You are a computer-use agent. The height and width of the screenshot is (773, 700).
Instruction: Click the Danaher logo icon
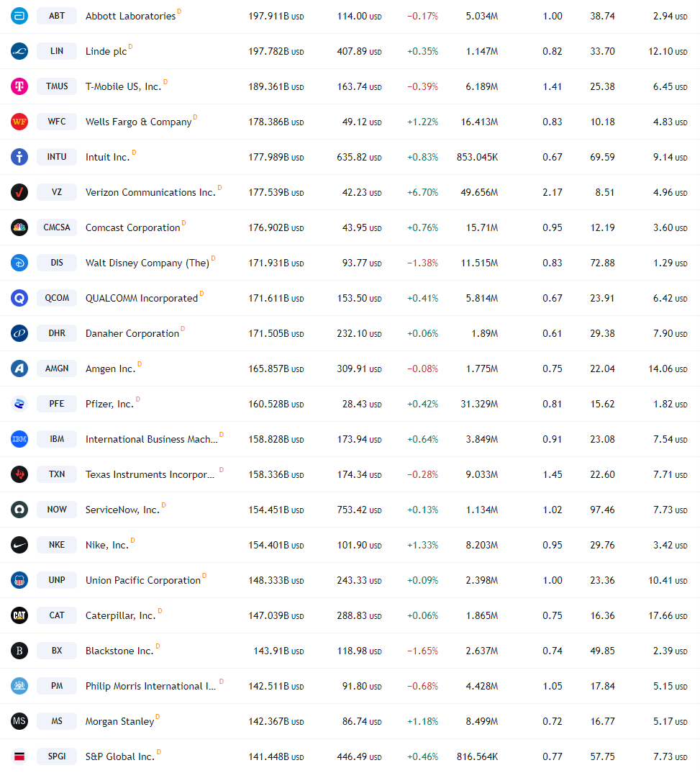(x=19, y=333)
